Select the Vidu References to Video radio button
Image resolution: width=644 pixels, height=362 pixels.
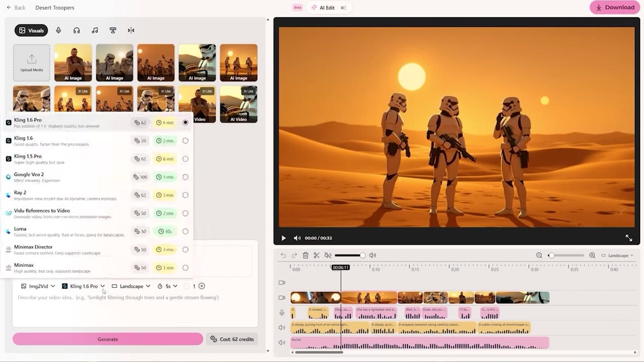186,213
